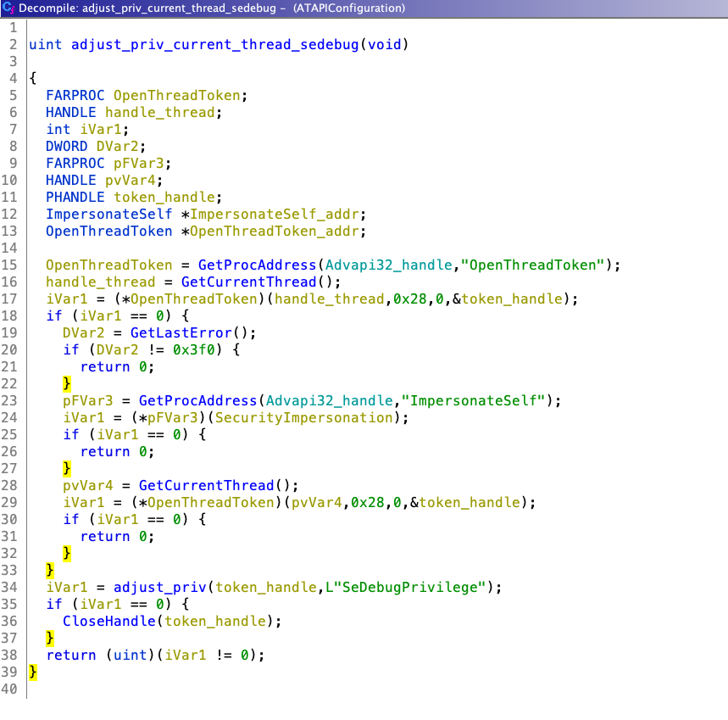The height and width of the screenshot is (720, 728).
Task: Click DVar2 in the DWORD declaration
Action: pyautogui.click(x=118, y=147)
